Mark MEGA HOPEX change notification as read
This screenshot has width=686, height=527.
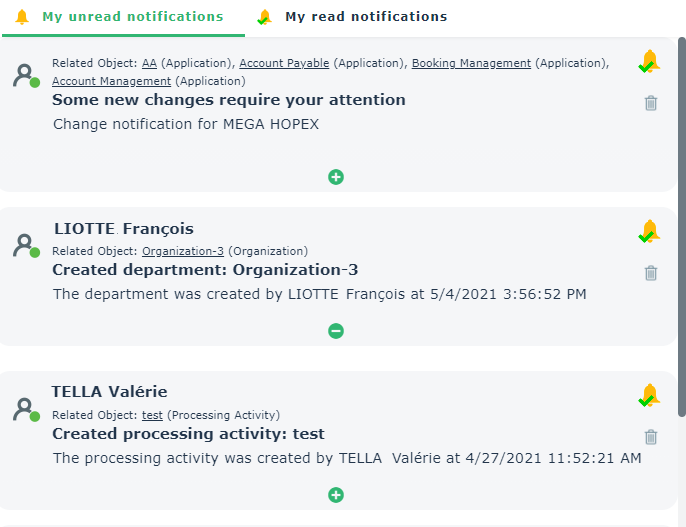click(x=650, y=62)
